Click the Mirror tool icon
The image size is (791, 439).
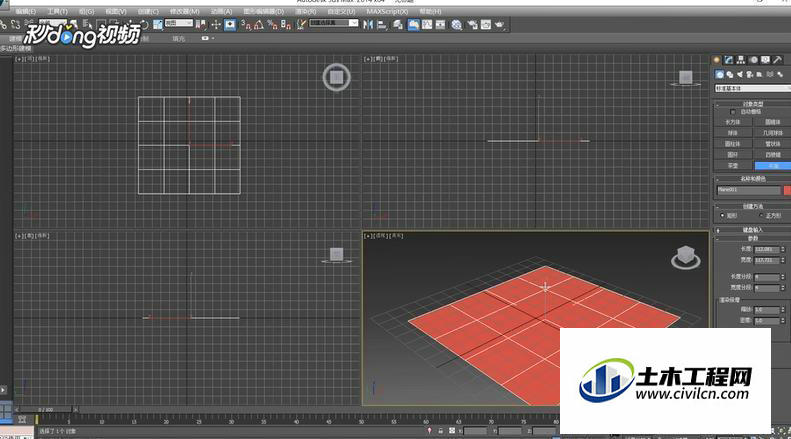click(368, 24)
